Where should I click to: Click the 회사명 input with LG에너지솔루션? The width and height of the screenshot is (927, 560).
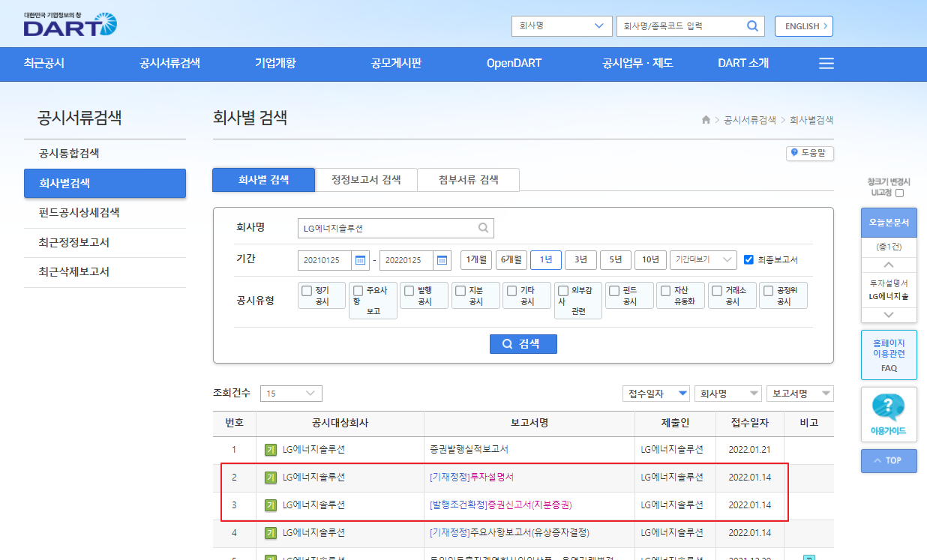click(x=396, y=228)
